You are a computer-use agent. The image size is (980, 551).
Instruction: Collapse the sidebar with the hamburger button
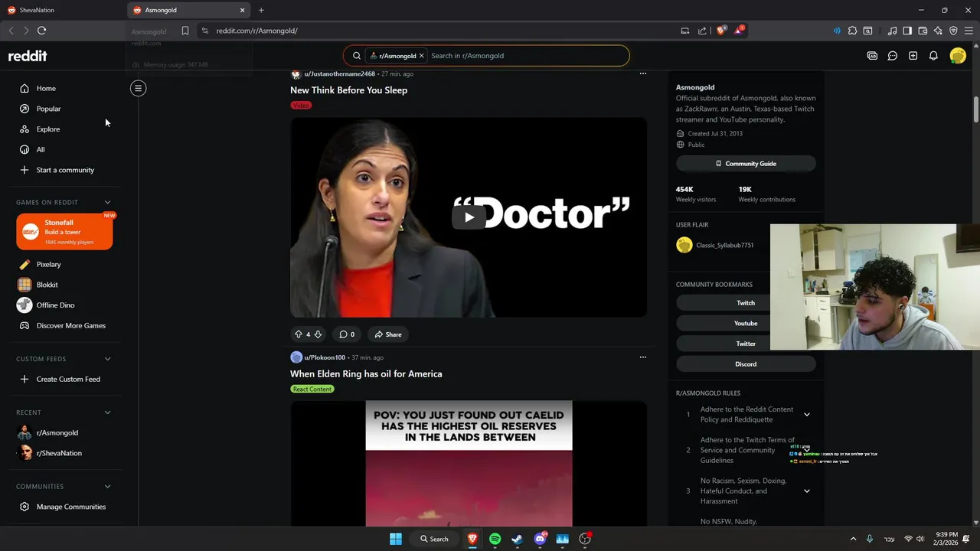pyautogui.click(x=139, y=88)
